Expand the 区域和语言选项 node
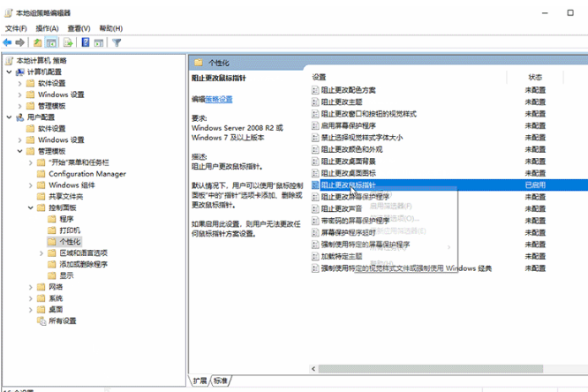588x392 pixels. [x=41, y=253]
